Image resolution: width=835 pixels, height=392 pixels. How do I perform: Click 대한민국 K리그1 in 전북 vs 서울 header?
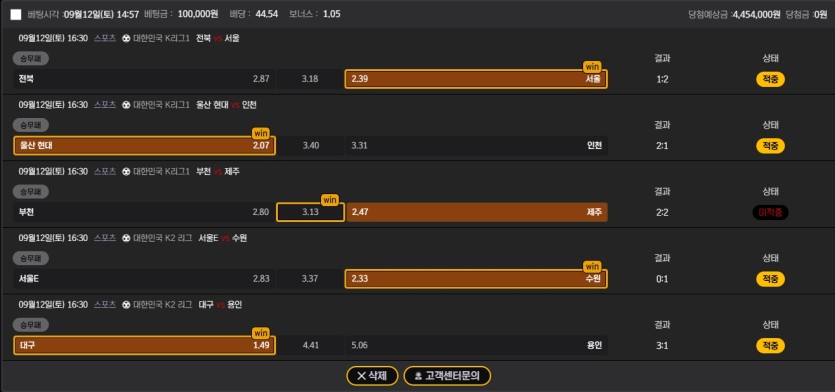[x=161, y=38]
